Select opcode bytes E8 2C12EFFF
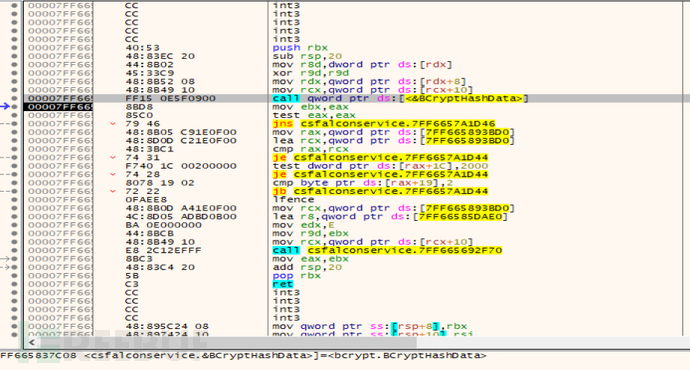Viewport: 690px width, 370px height. point(163,250)
